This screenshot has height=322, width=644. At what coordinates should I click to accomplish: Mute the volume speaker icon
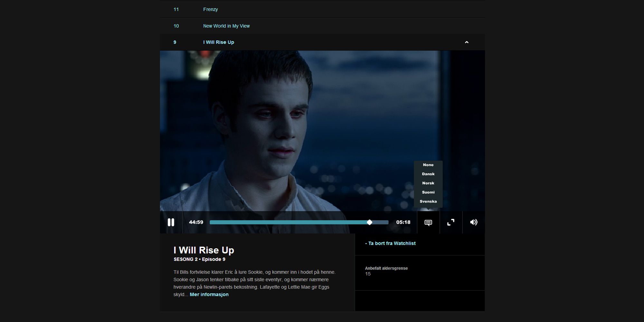point(474,222)
